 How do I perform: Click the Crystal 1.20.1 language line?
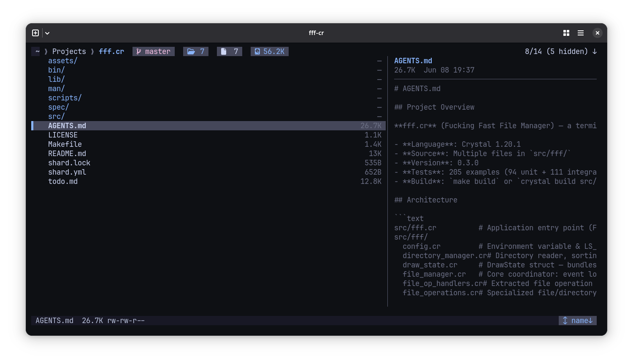[x=457, y=144]
